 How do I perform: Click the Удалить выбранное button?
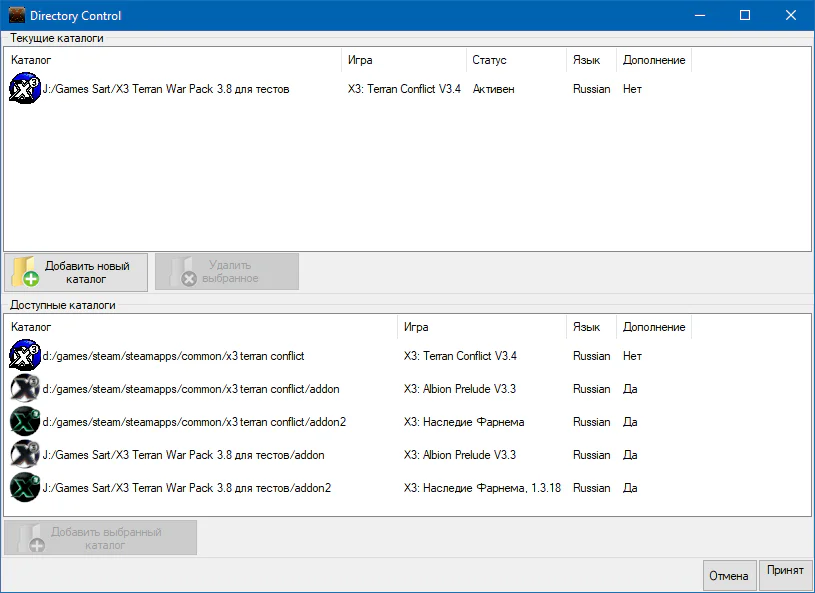coord(227,272)
